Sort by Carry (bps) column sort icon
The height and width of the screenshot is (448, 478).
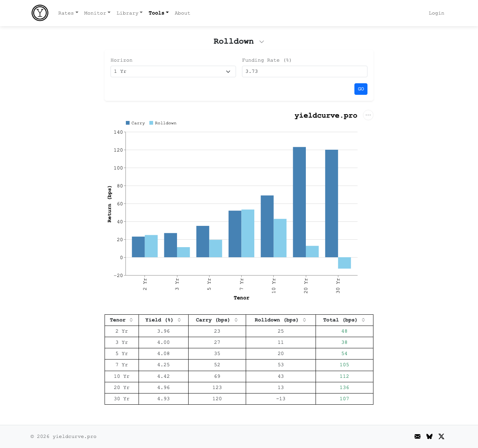coord(236,320)
